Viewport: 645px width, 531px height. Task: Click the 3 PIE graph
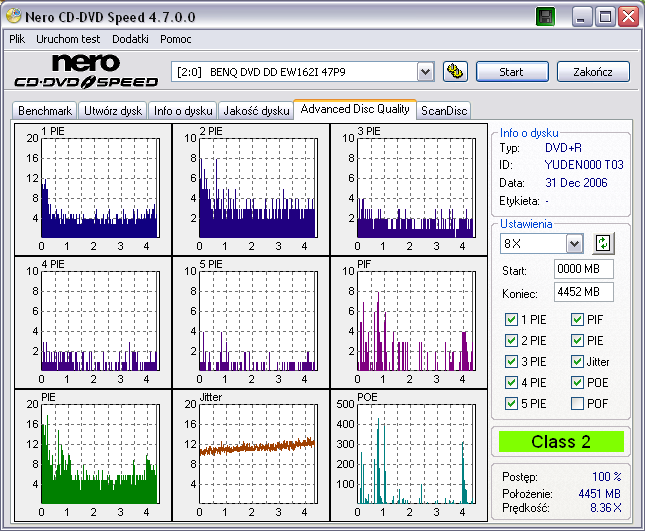(409, 190)
